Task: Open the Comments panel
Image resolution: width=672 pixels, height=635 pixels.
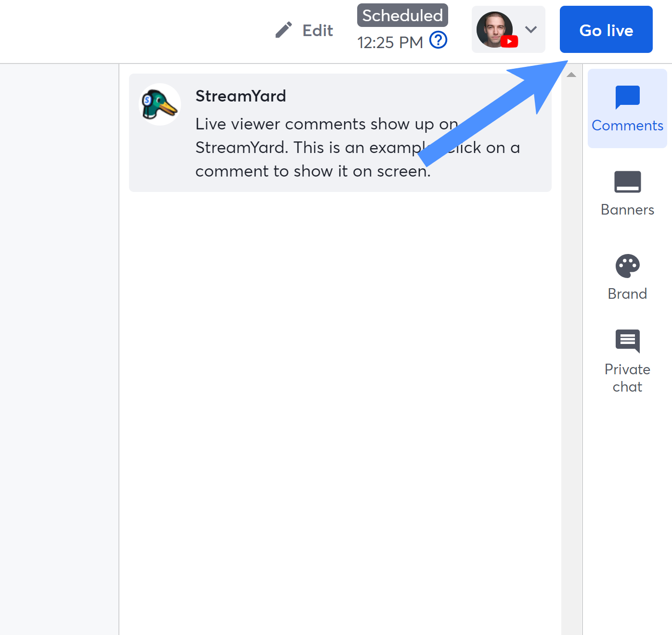Action: click(627, 108)
